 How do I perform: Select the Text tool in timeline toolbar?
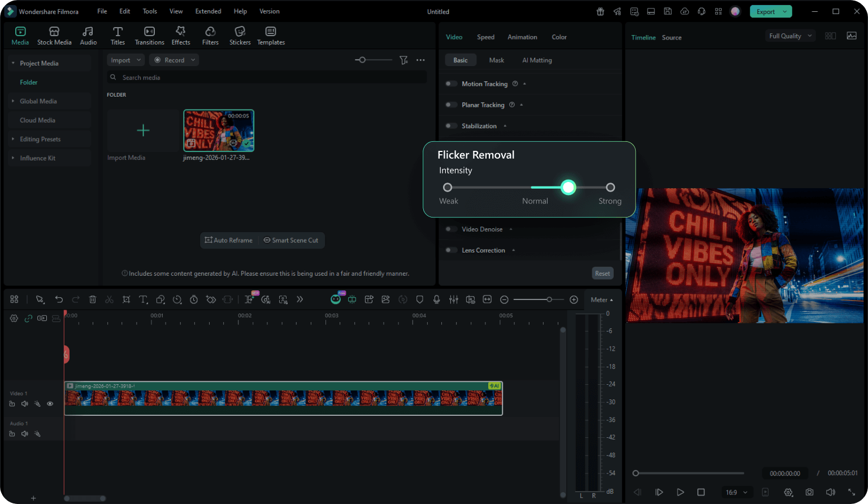click(143, 299)
